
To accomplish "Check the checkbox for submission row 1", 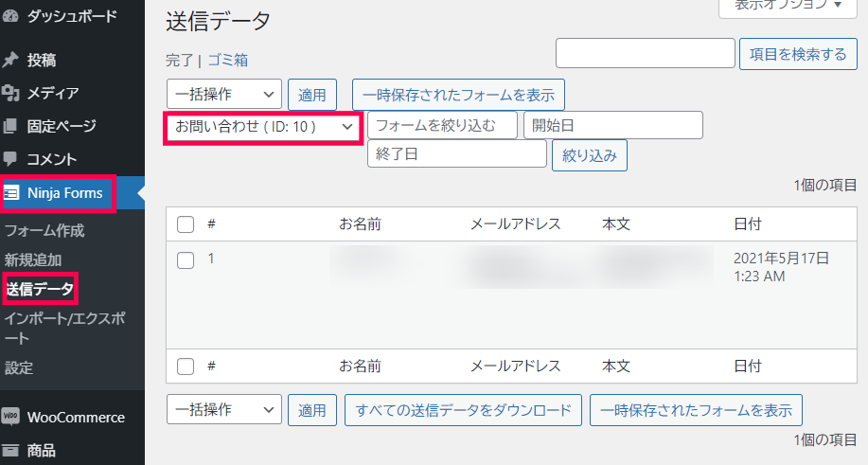I will click(186, 259).
